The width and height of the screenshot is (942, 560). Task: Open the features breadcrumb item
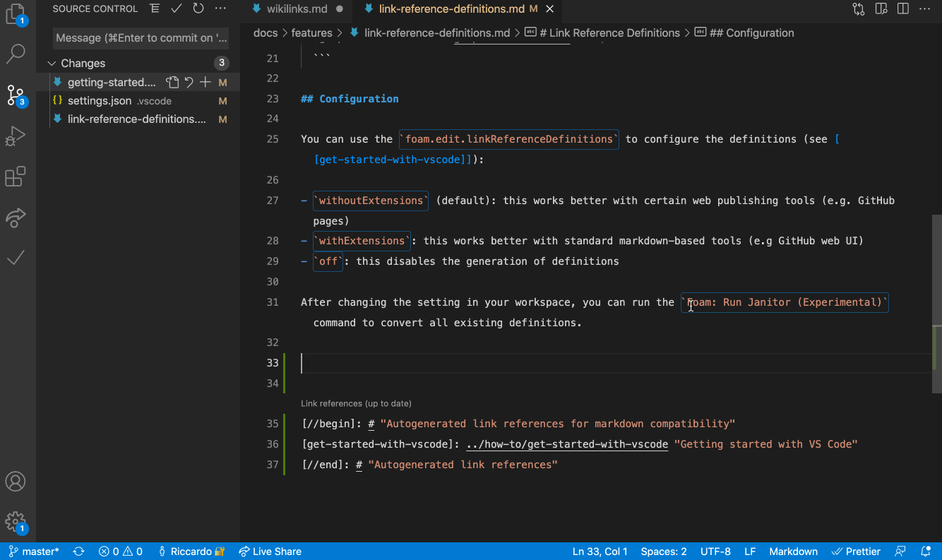pos(312,32)
